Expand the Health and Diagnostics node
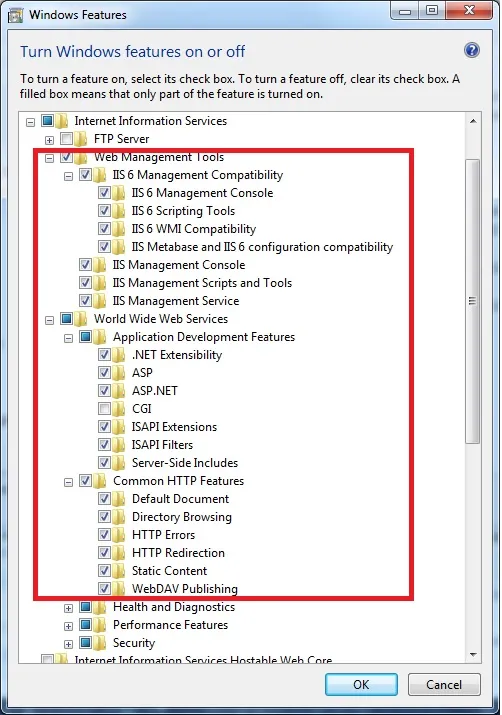The image size is (502, 715). [68, 608]
